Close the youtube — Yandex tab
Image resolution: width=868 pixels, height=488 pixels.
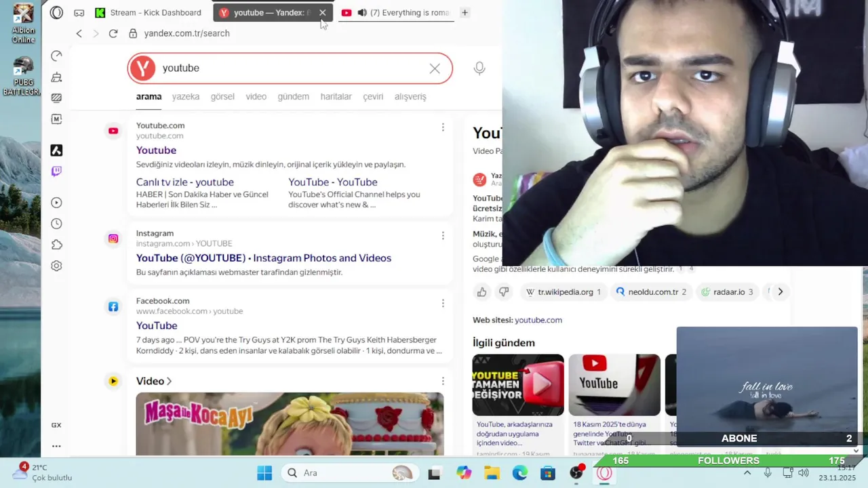[x=323, y=12]
